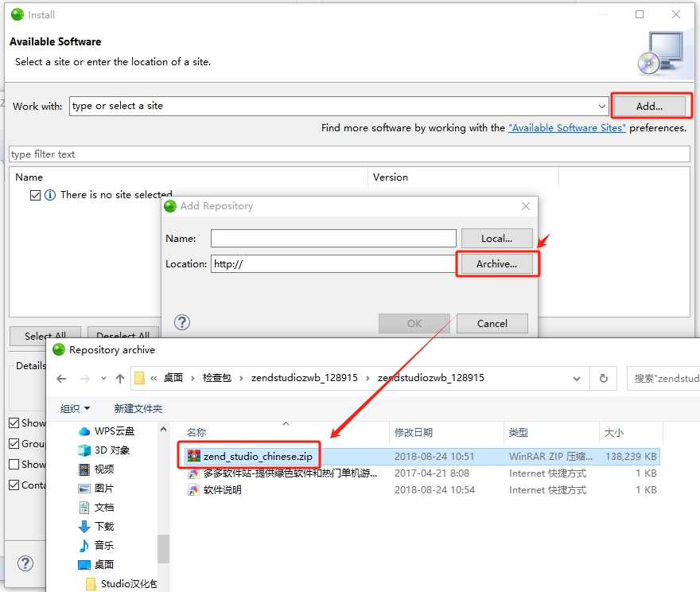
Task: Sort by 名称 column header
Action: point(196,432)
